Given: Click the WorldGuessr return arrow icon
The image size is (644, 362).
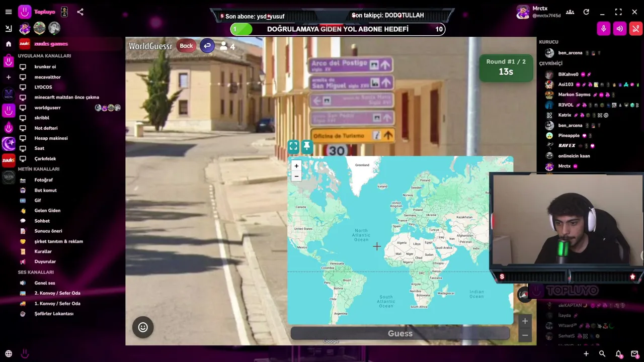Looking at the screenshot, I should click(207, 46).
